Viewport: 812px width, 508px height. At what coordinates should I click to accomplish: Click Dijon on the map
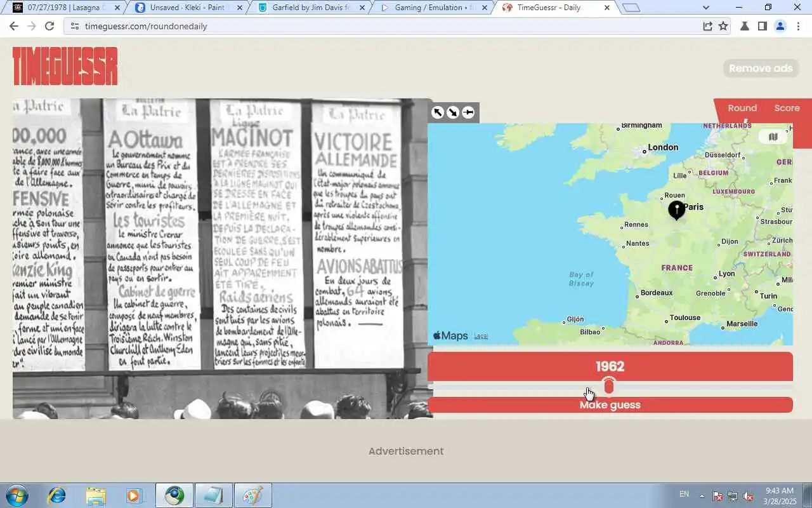pyautogui.click(x=730, y=241)
